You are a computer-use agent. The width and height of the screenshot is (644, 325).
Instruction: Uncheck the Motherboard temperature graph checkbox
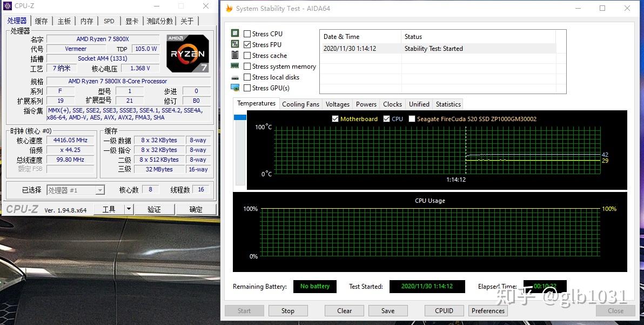(336, 118)
